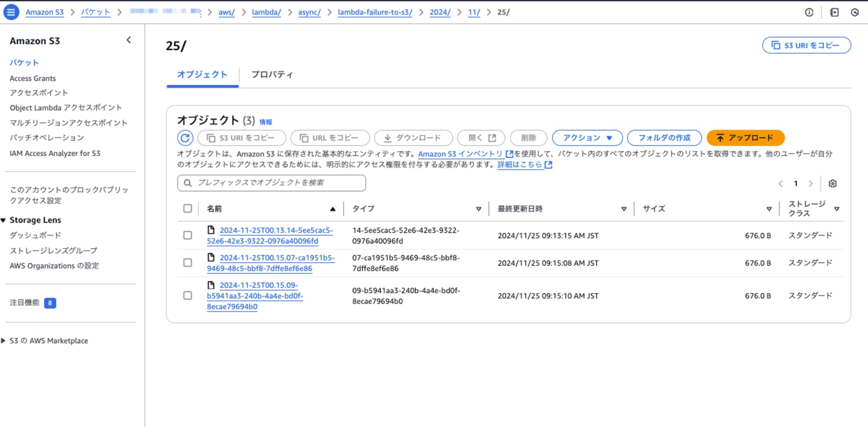Open the 11/ breadcrumb link
Image resolution: width=868 pixels, height=427 pixels.
[474, 12]
